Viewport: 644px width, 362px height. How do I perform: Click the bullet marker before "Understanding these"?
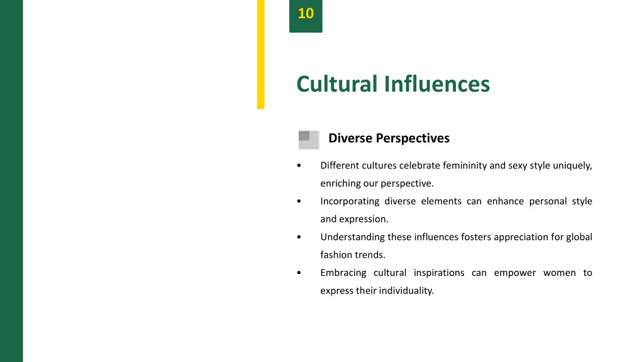tap(299, 238)
